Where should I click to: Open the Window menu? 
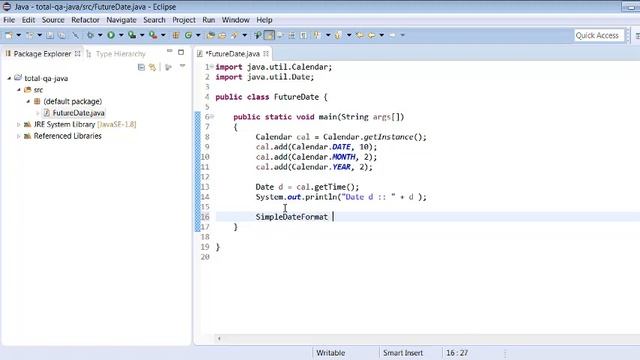click(236, 20)
